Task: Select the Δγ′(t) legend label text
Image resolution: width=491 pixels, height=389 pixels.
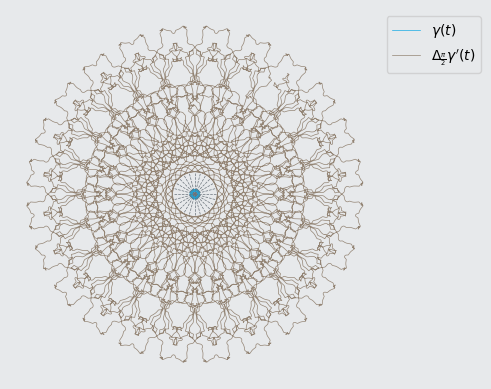Action: point(453,56)
